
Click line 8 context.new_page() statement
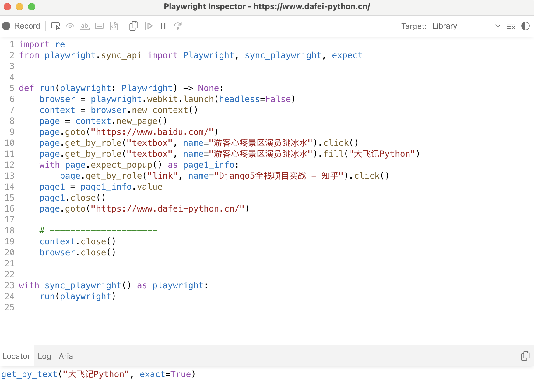click(x=103, y=121)
